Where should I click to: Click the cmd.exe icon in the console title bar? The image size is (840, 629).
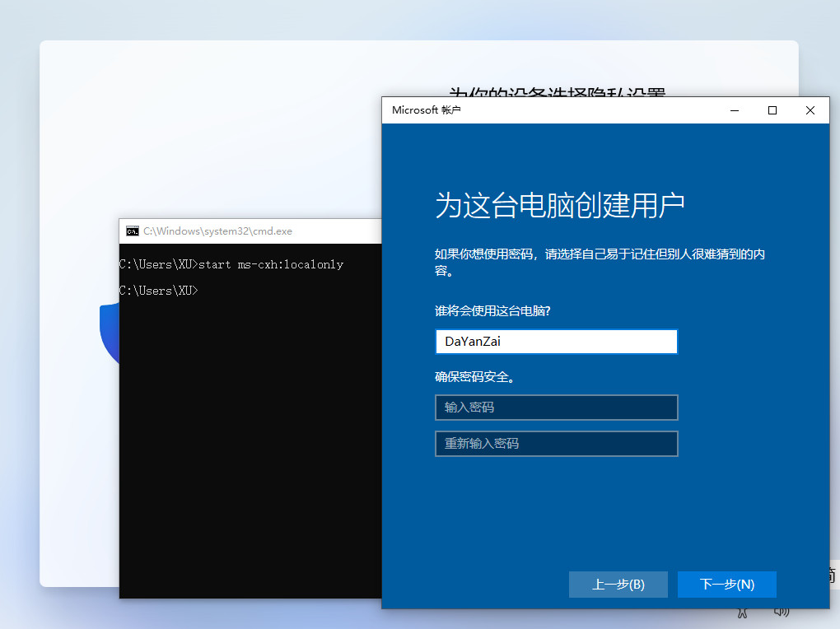(x=132, y=231)
